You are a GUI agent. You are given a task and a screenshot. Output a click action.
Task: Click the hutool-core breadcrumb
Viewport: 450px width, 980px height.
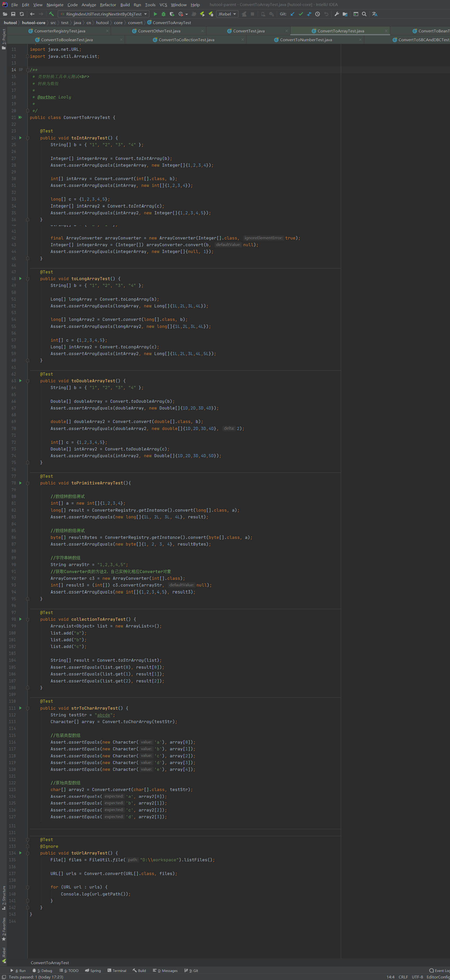click(x=33, y=23)
